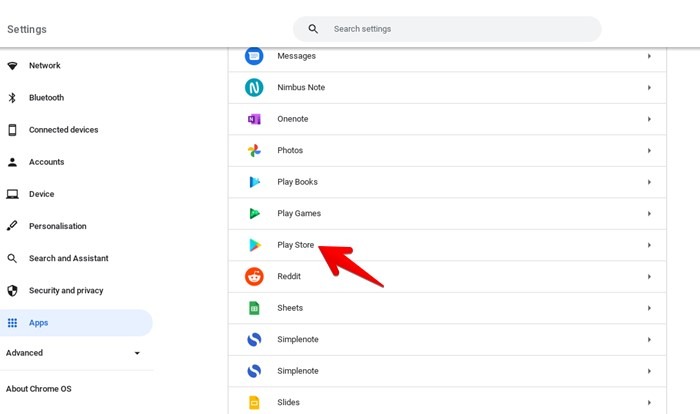Click the Bluetooth icon in sidebar

coord(12,98)
